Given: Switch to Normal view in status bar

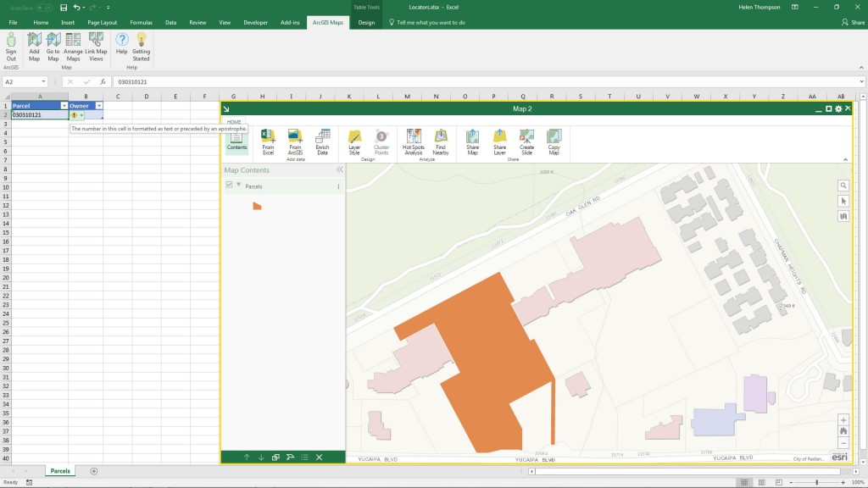Looking at the screenshot, I should pos(744,482).
